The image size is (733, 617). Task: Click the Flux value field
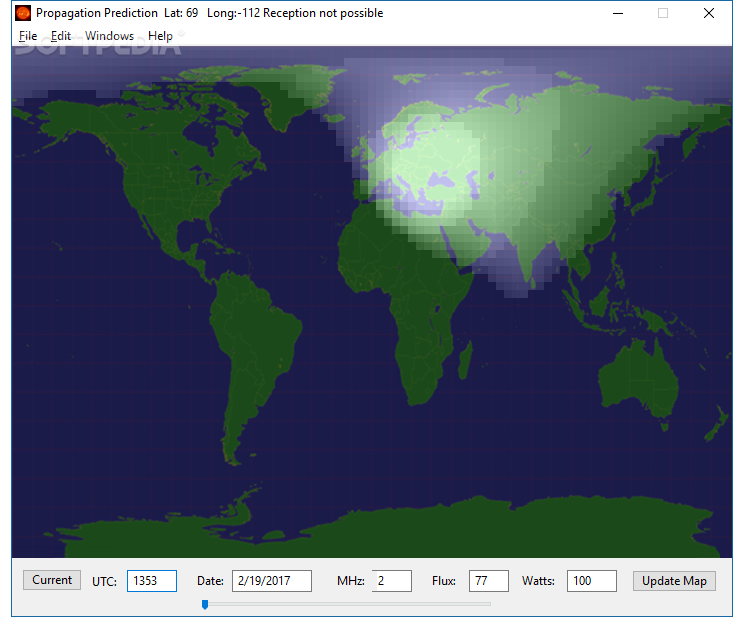click(x=489, y=581)
